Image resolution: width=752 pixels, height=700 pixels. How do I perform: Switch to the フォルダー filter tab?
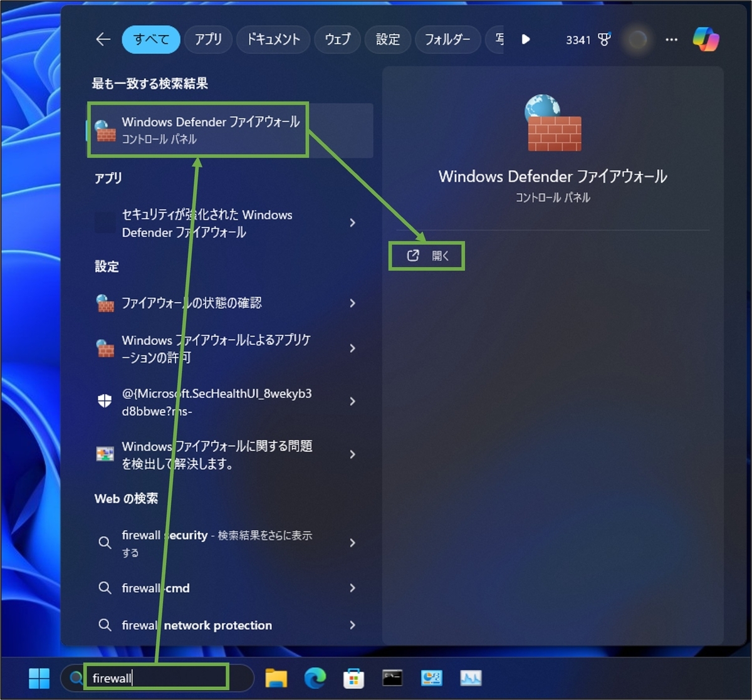(x=447, y=39)
